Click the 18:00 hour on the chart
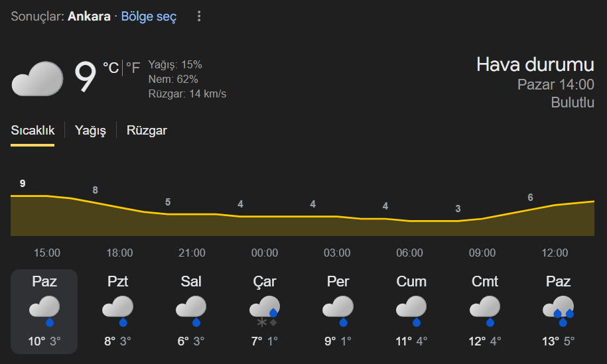The width and height of the screenshot is (607, 364). (119, 253)
